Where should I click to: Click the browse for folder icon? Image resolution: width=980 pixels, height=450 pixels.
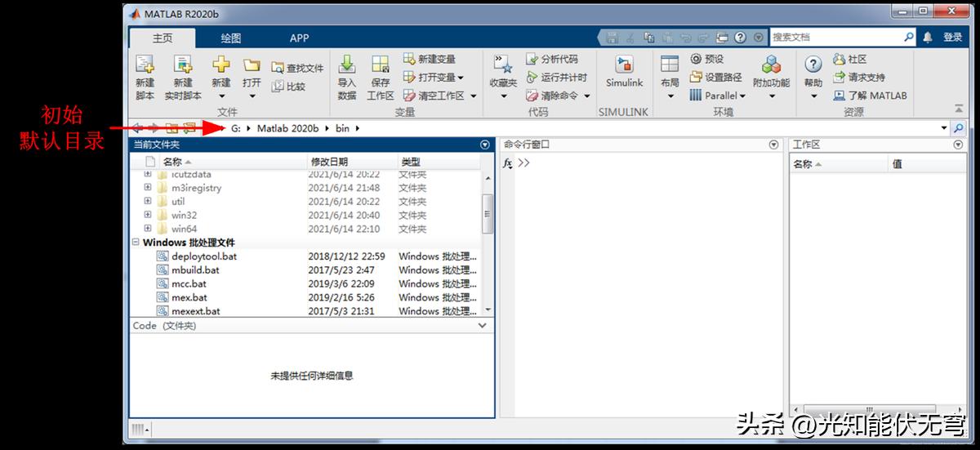pyautogui.click(x=189, y=127)
